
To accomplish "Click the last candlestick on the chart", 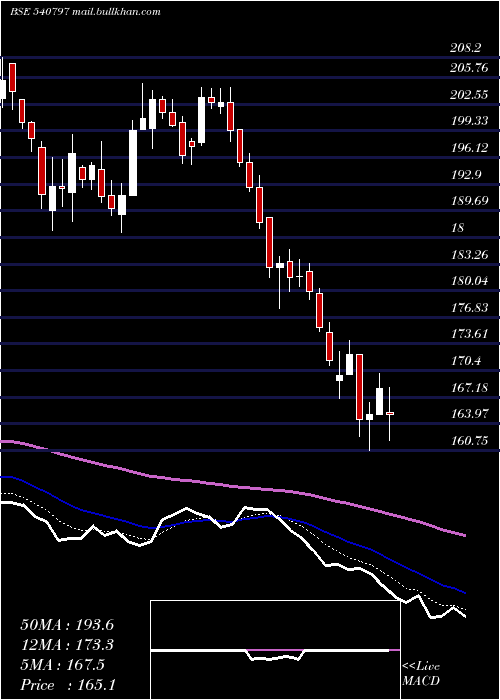I will (390, 414).
